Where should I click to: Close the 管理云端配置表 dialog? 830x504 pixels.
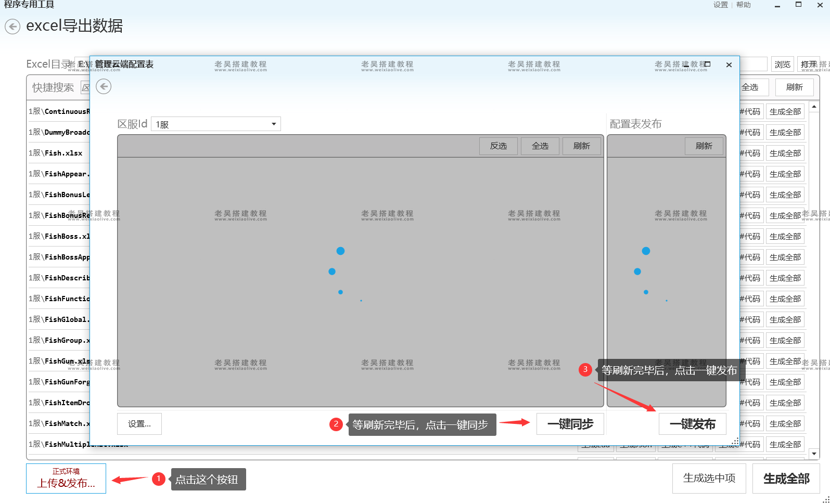click(729, 65)
